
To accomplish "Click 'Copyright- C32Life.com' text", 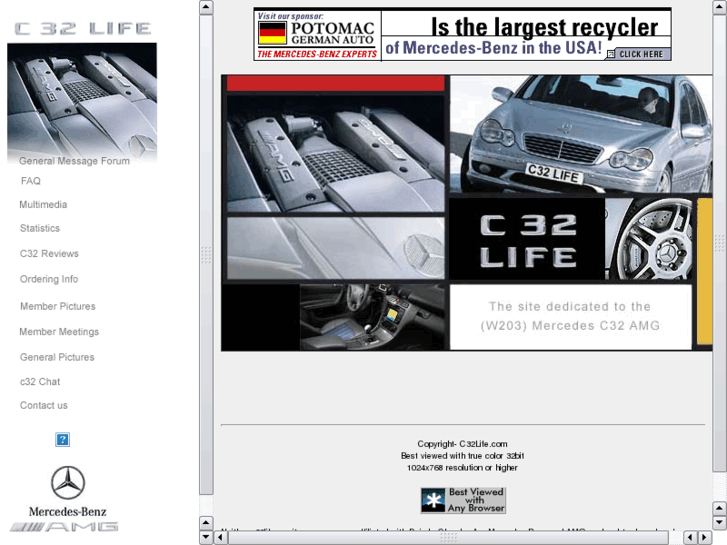I will tap(462, 444).
